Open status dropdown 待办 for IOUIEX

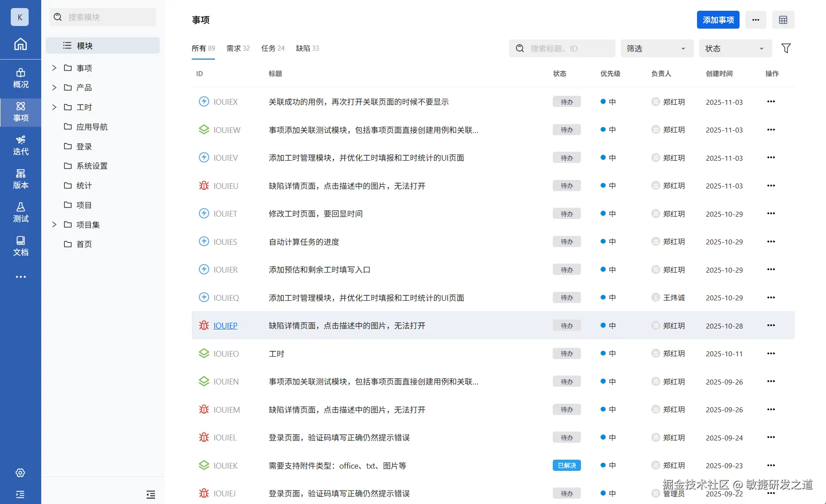click(x=567, y=102)
